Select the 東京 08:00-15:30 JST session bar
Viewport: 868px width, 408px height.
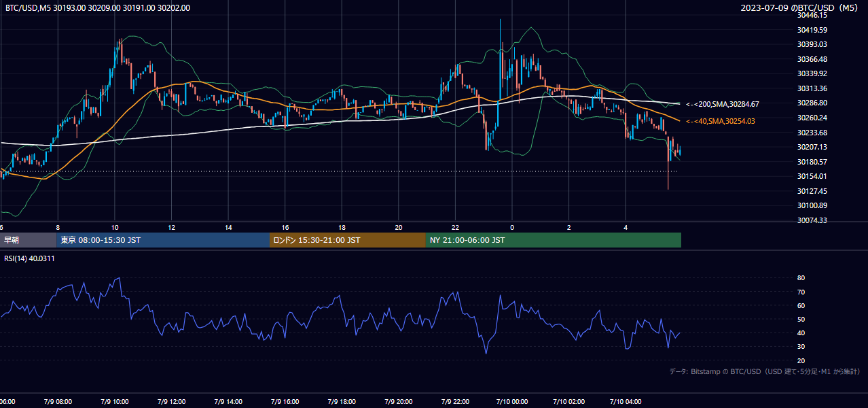[x=163, y=240]
